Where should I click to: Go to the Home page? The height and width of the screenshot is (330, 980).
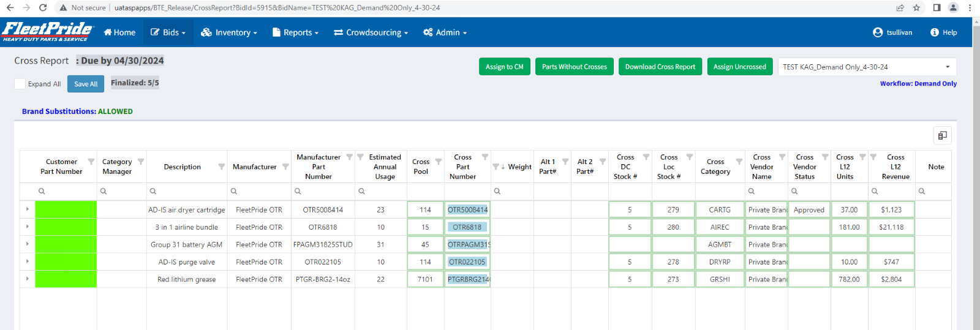(x=119, y=32)
